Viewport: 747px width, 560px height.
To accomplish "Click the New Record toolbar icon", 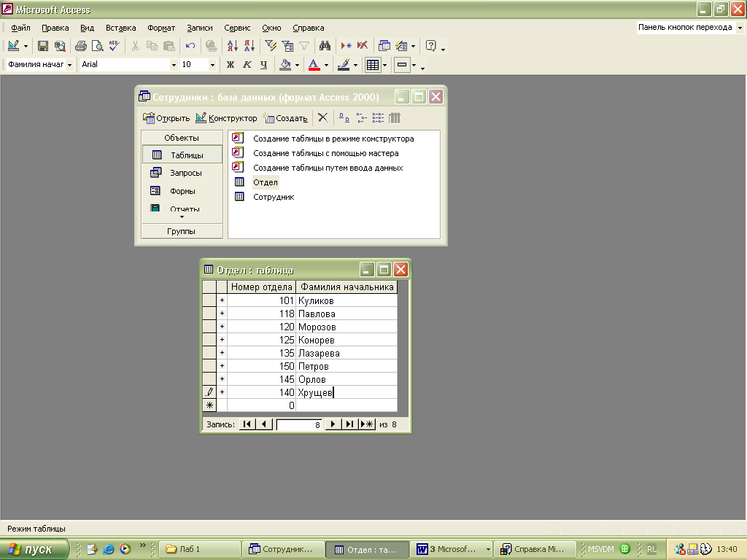I will (x=346, y=46).
